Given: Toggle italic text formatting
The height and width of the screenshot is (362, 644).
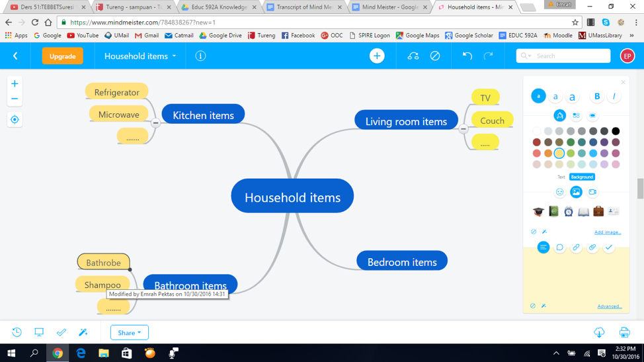Looking at the screenshot, I should [x=614, y=96].
